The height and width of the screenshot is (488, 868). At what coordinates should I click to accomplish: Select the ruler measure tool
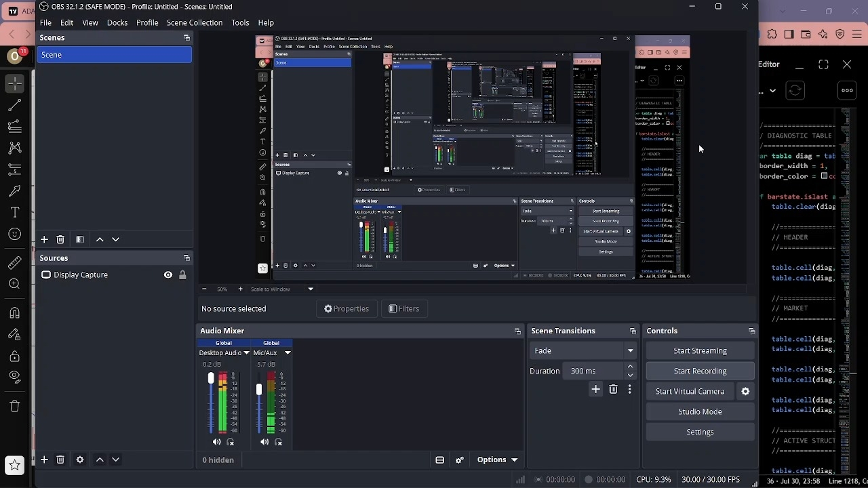coord(15,263)
